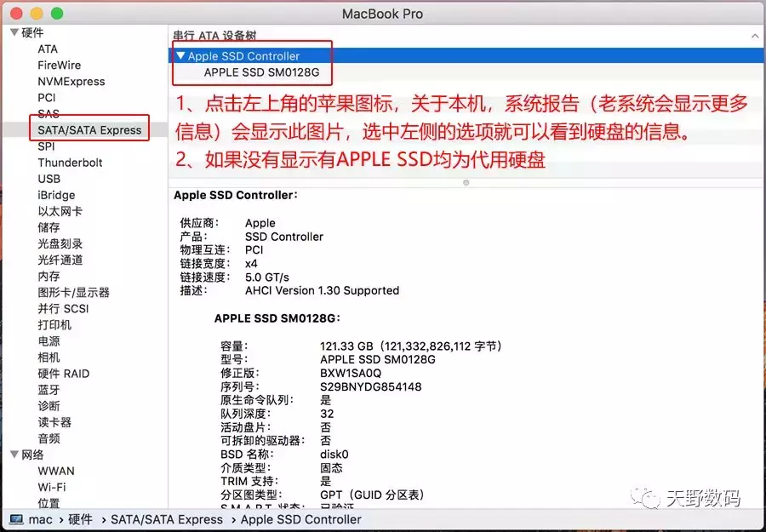Click the 串行 ATA 设备树 column header
766x532 pixels.
(215, 36)
